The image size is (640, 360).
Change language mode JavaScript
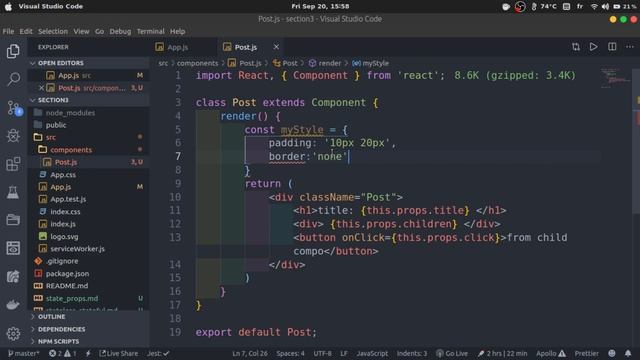click(372, 353)
